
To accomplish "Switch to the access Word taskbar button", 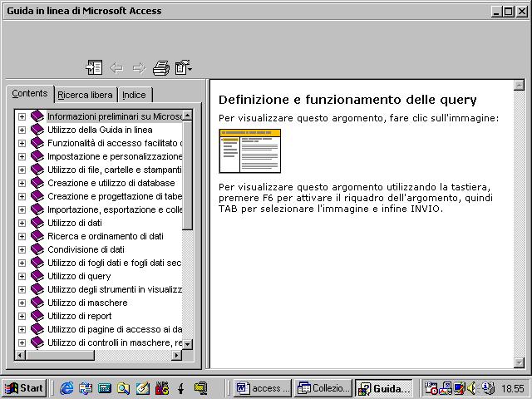I will [x=263, y=388].
